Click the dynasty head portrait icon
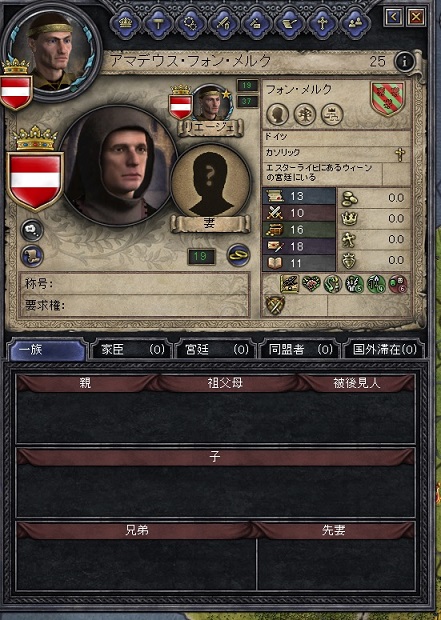The height and width of the screenshot is (620, 441). [x=278, y=114]
